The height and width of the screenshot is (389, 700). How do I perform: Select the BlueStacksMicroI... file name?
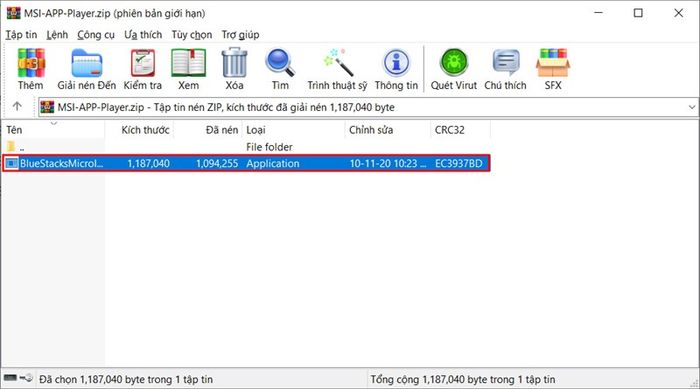coord(61,163)
